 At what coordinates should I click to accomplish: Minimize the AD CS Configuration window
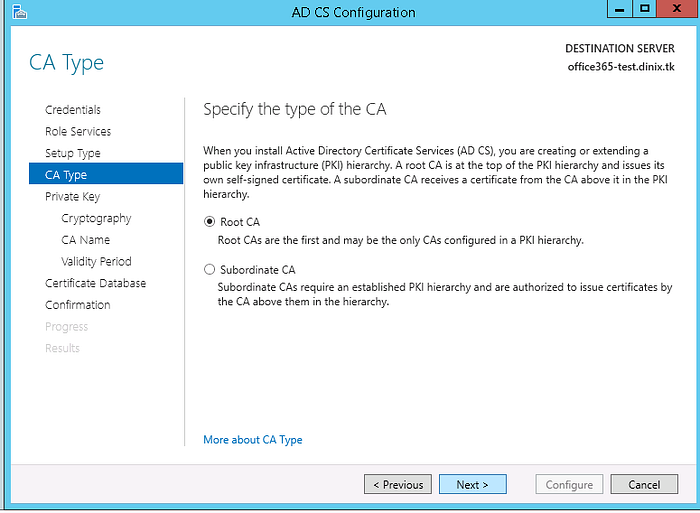point(620,9)
